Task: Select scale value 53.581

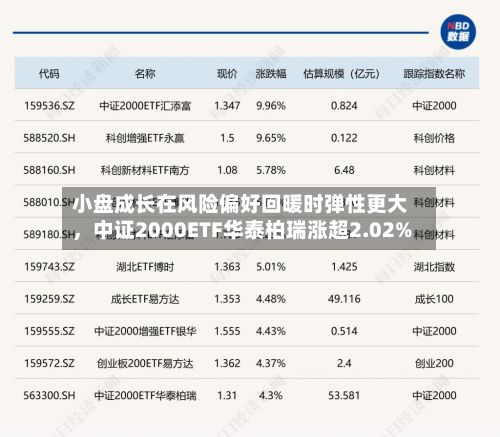Action: pos(344,395)
